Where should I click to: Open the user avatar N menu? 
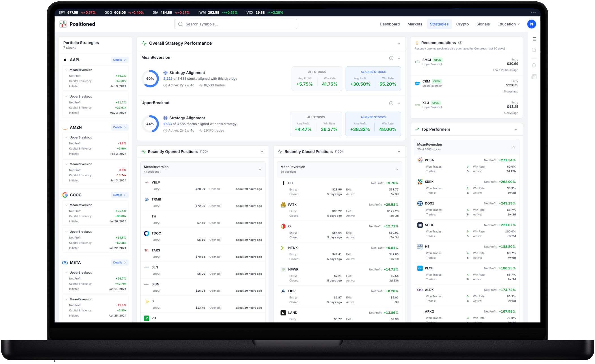531,24
